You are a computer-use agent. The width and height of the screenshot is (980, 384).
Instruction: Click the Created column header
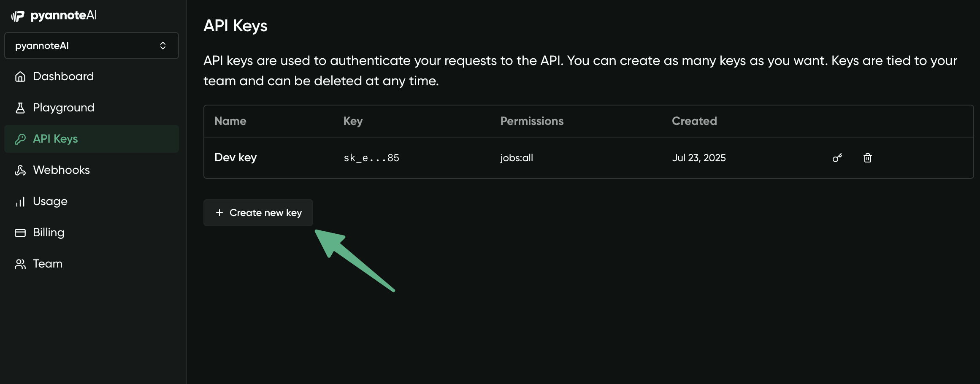(x=693, y=121)
